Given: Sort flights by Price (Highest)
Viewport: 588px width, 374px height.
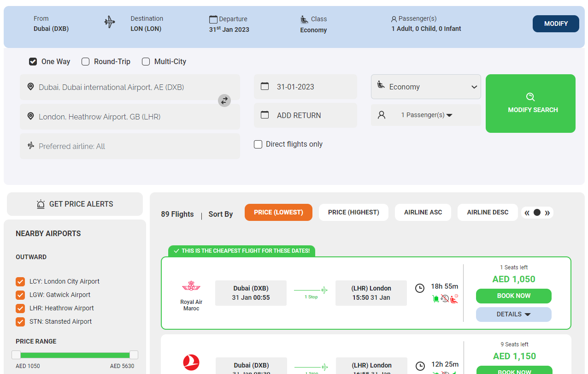Looking at the screenshot, I should pos(353,213).
